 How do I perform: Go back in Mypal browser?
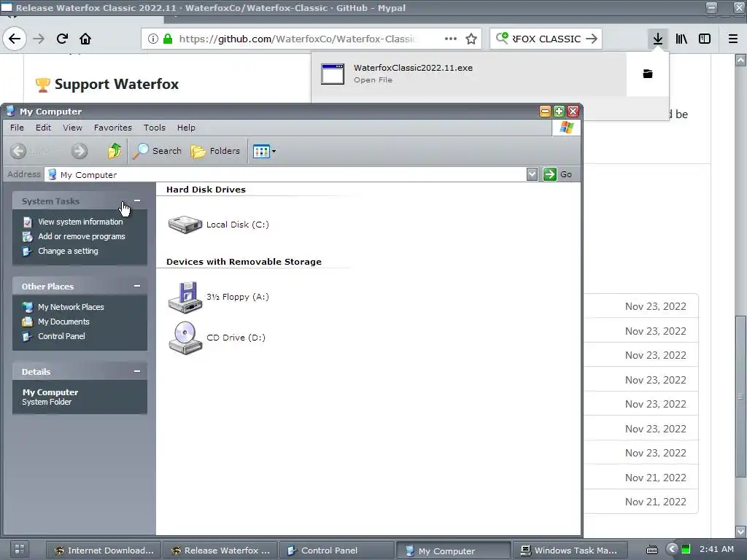15,39
